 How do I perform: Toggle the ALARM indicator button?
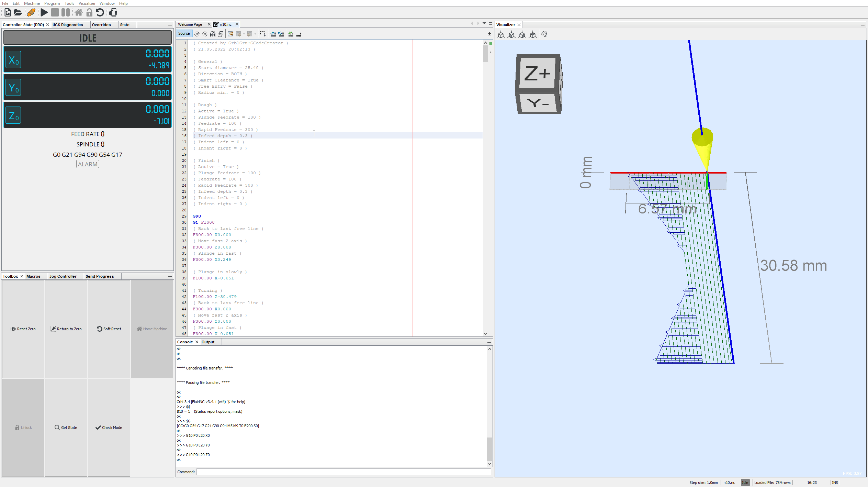pyautogui.click(x=88, y=164)
